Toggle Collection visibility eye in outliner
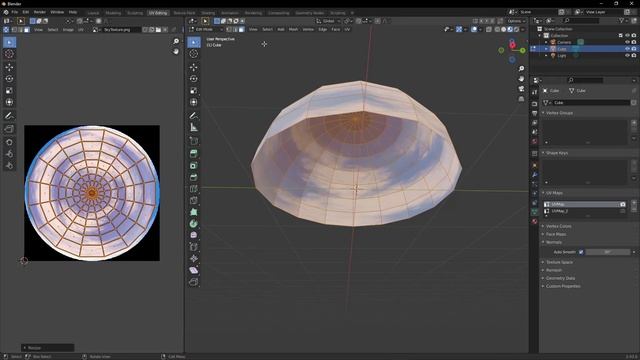 click(627, 36)
